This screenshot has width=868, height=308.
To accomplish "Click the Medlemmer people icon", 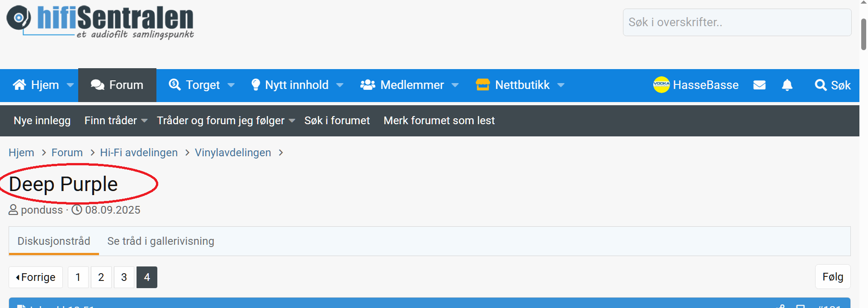I will click(x=368, y=85).
